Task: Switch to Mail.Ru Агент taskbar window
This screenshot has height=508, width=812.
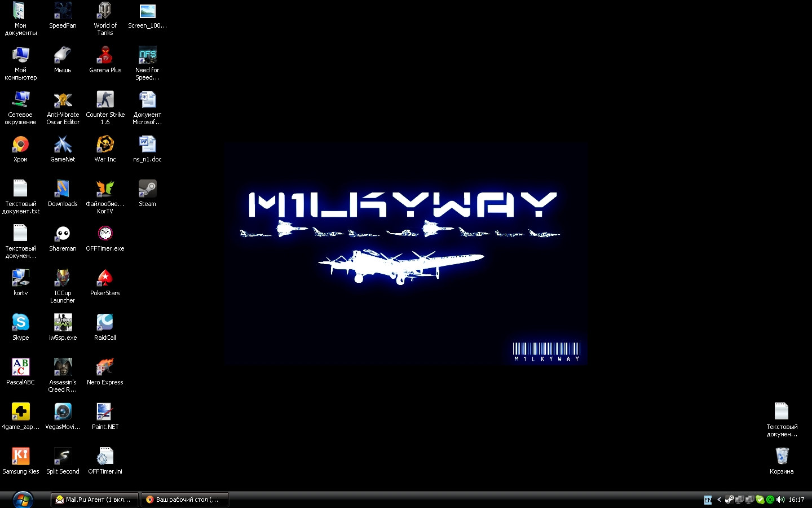Action: (95, 500)
